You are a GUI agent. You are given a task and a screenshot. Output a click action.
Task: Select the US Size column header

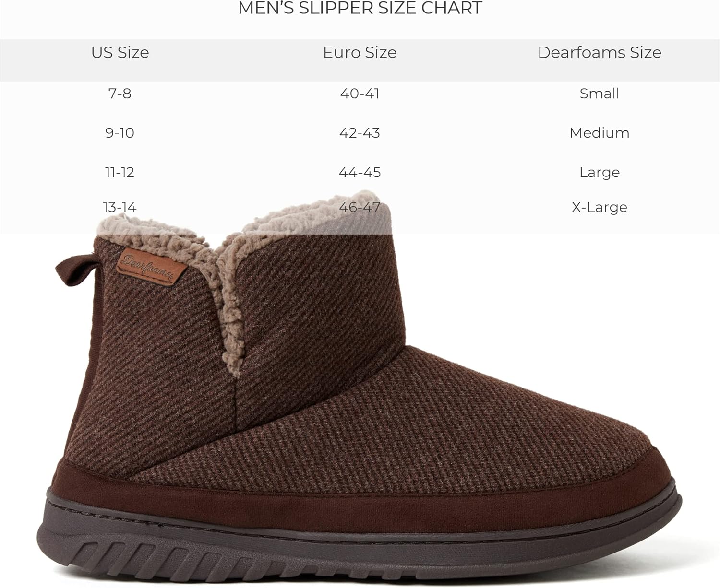(x=120, y=52)
